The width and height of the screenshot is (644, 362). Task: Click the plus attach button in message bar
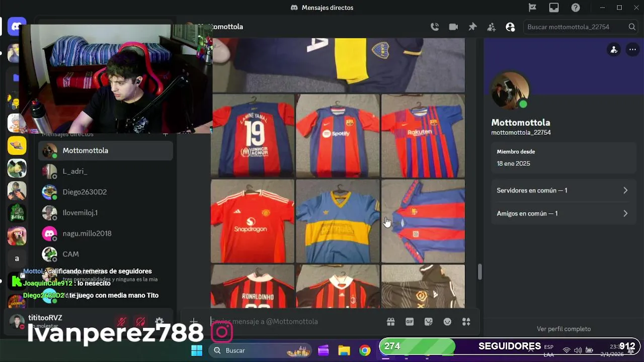tap(194, 322)
